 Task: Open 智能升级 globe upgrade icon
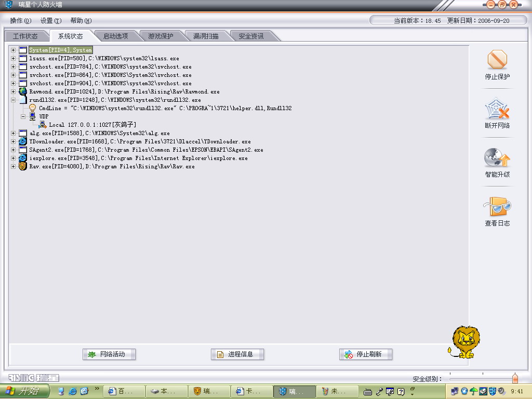coord(497,157)
